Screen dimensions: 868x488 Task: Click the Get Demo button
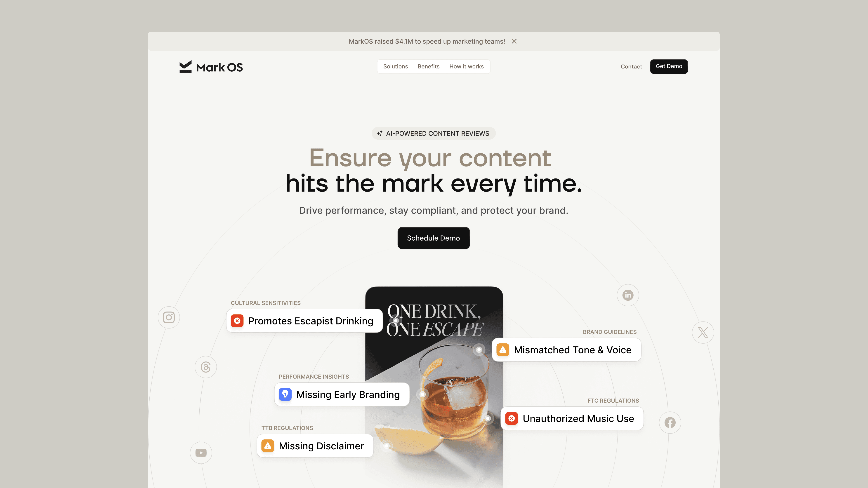(x=669, y=66)
